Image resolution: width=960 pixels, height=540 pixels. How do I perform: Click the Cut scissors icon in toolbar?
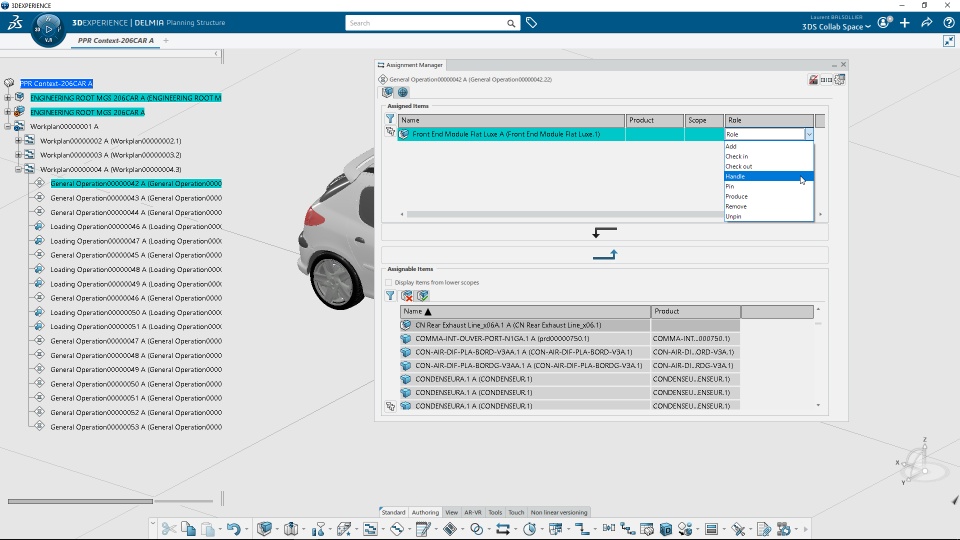[x=169, y=529]
